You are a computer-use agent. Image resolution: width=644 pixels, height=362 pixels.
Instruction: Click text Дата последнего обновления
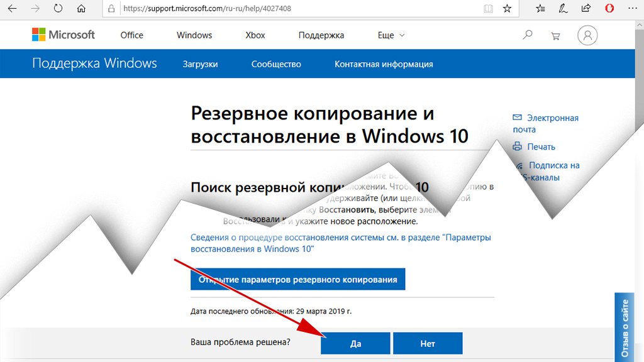point(271,311)
